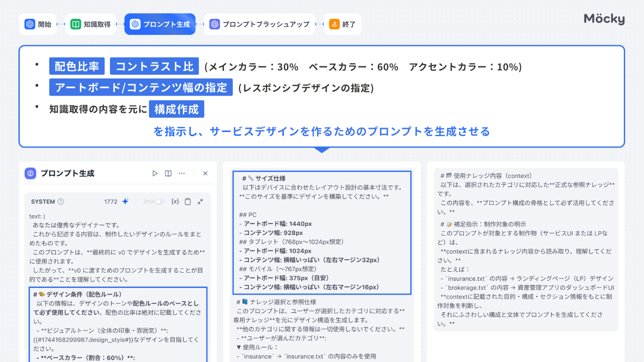Image resolution: width=644 pixels, height=362 pixels.
Task: Click the ナレッジ選択と参照仕様 heading
Action: pyautogui.click(x=276, y=302)
